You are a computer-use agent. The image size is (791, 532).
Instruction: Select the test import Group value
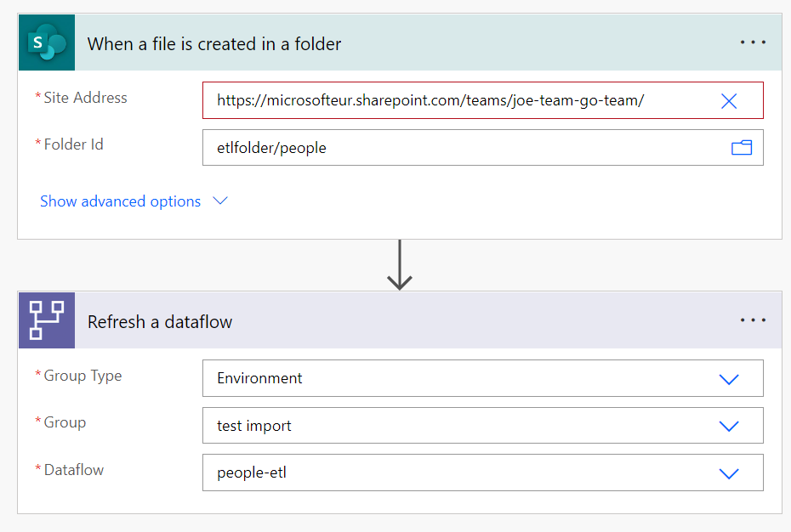point(254,426)
